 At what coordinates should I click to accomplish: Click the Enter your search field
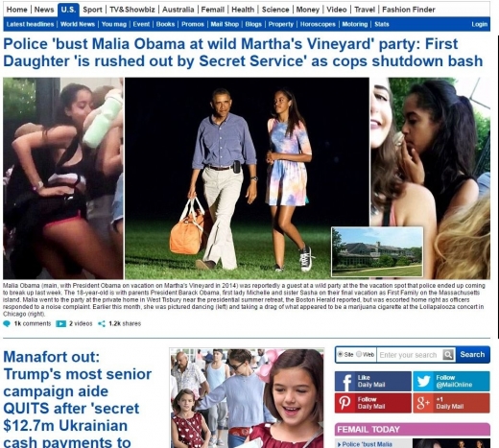coord(410,355)
